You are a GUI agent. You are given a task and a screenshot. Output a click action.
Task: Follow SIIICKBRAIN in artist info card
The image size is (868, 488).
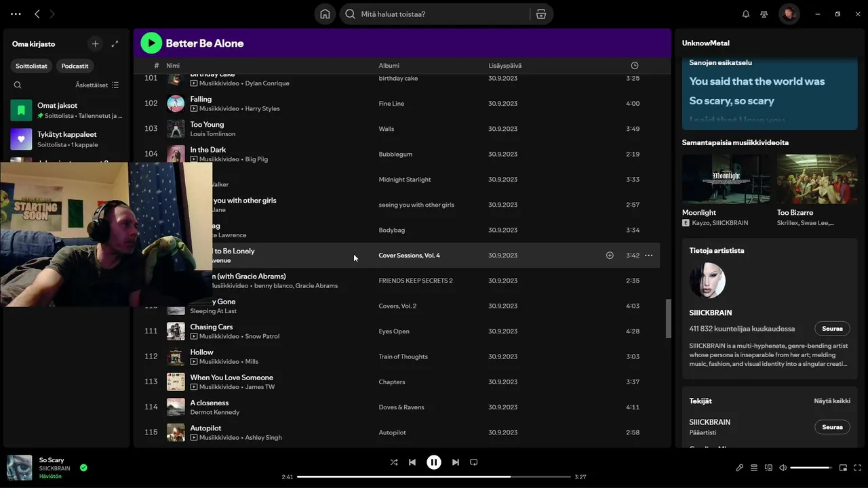(x=832, y=329)
